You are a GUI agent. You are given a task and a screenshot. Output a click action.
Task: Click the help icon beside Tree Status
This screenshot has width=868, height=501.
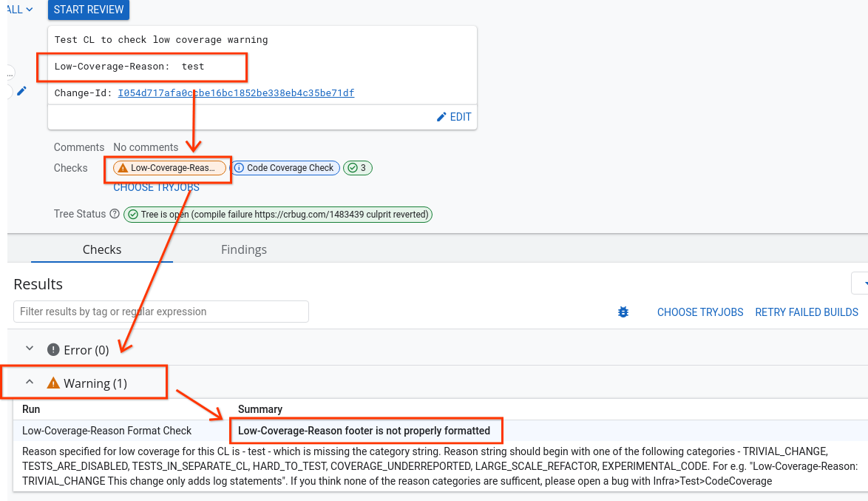pyautogui.click(x=115, y=214)
